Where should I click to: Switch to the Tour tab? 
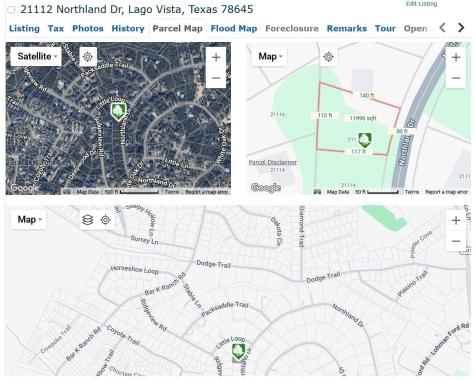385,28
